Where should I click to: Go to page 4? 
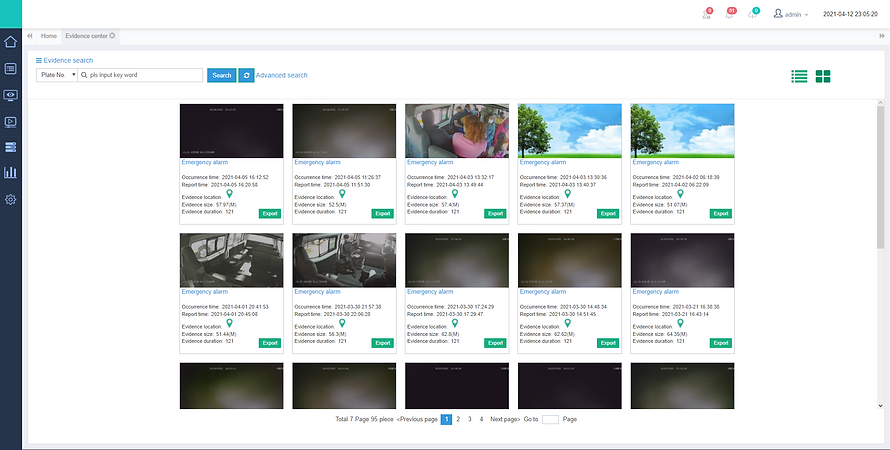point(481,419)
